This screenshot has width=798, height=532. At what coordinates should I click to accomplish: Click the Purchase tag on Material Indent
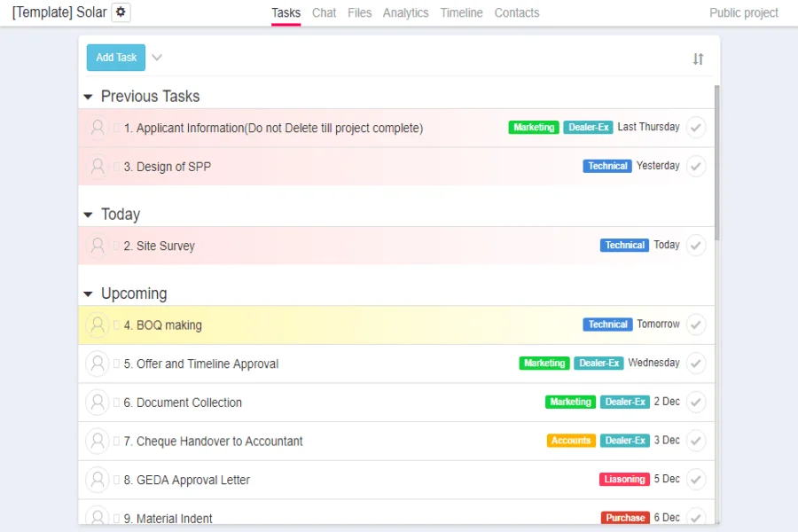pos(625,518)
